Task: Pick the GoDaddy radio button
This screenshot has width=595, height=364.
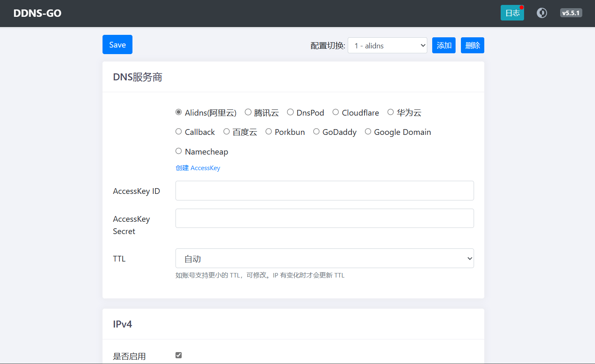Action: point(317,132)
